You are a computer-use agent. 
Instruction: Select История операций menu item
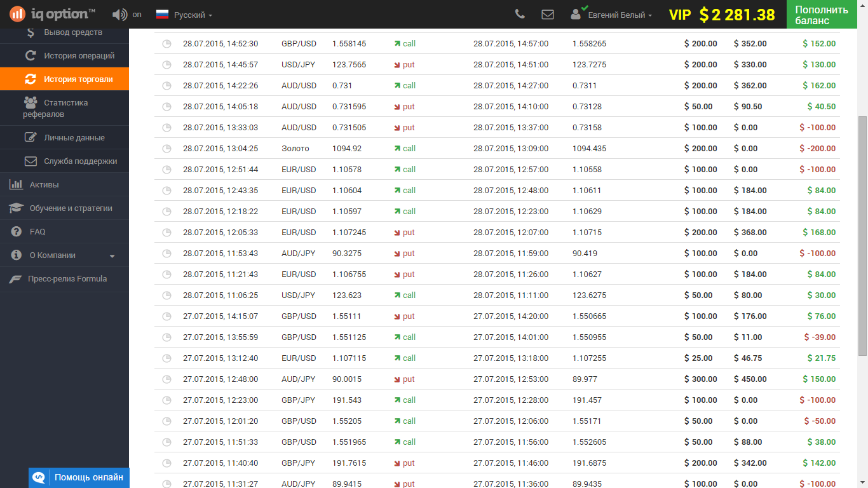[x=79, y=56]
